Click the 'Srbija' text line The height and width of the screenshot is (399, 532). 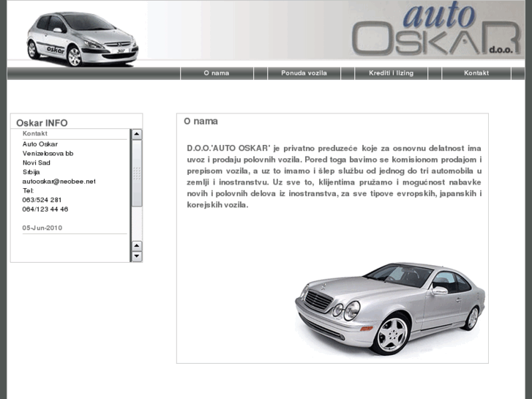point(31,172)
